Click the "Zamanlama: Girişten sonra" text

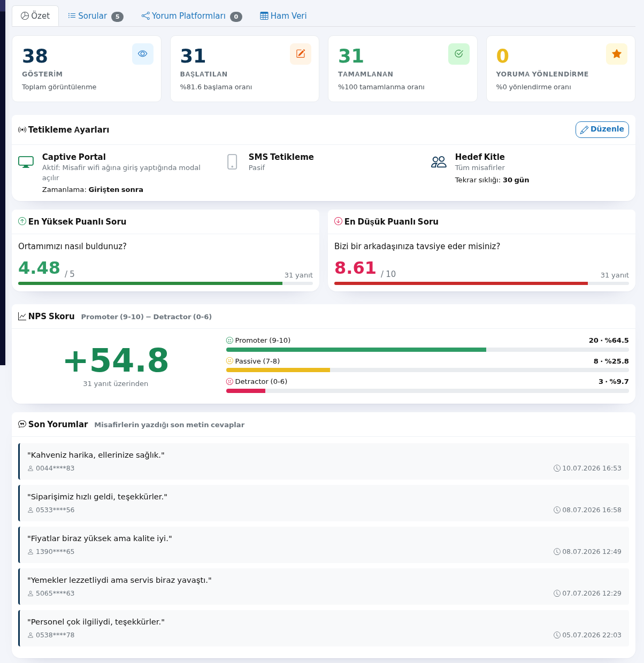point(93,190)
